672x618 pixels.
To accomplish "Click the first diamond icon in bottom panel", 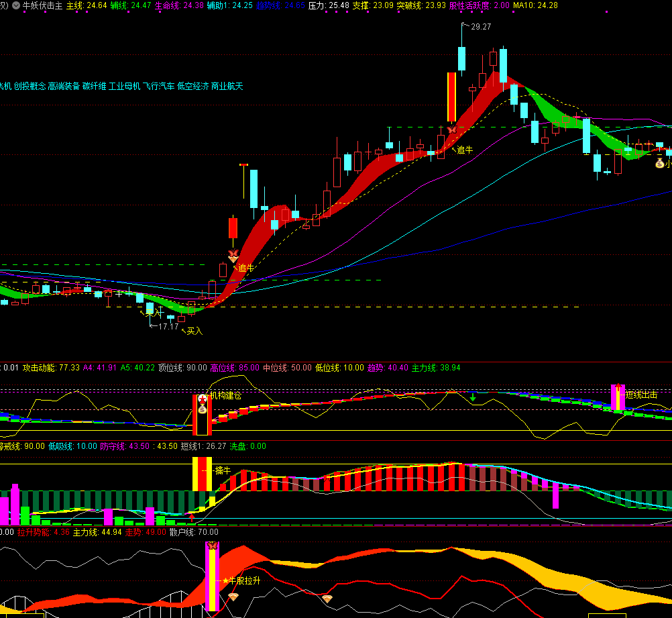I will [233, 597].
